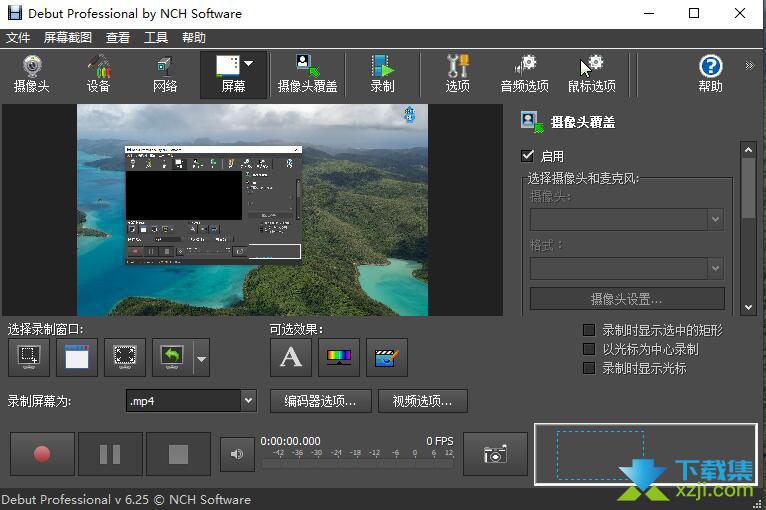Click the overlay icon in preview corner
The image size is (766, 510).
[x=409, y=115]
